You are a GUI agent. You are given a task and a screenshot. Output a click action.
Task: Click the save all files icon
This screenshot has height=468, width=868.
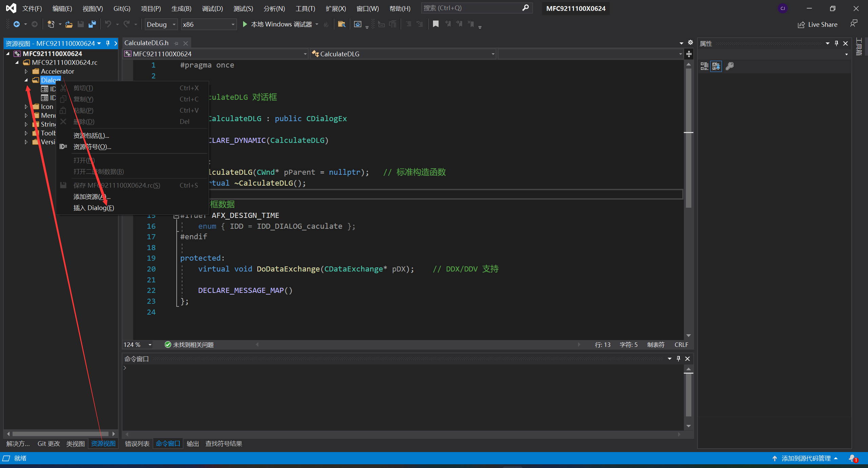pyautogui.click(x=92, y=24)
